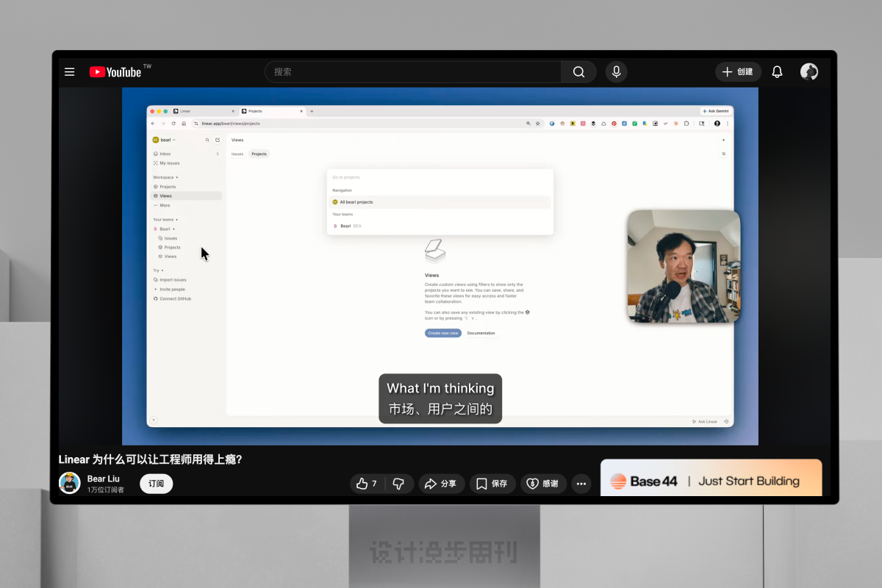Open the notifications bell
Image resolution: width=882 pixels, height=588 pixels.
(777, 72)
